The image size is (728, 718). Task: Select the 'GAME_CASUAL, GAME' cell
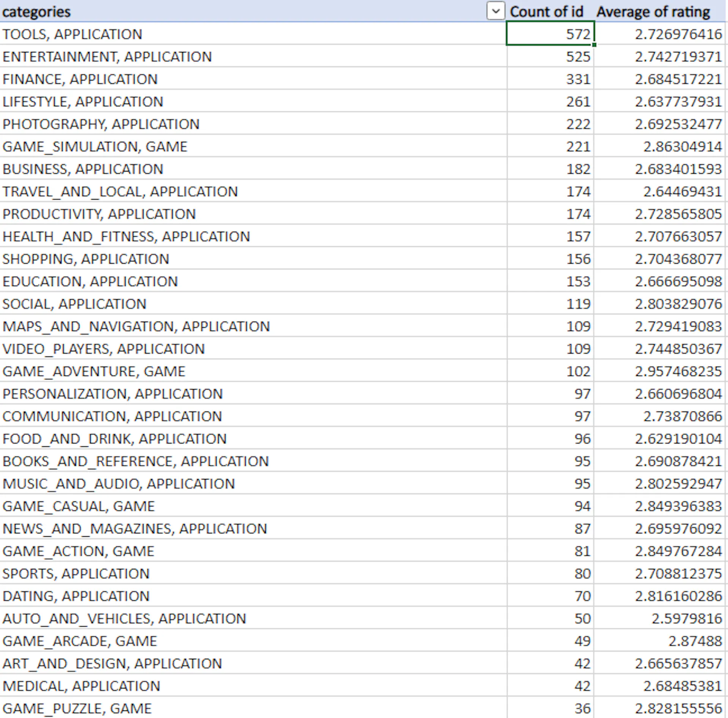253,506
